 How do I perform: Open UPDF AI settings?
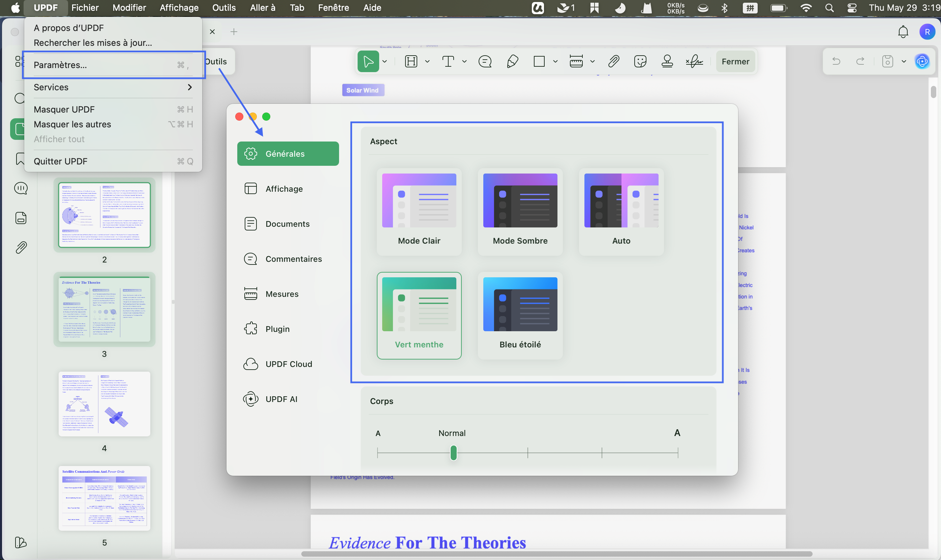(x=288, y=399)
